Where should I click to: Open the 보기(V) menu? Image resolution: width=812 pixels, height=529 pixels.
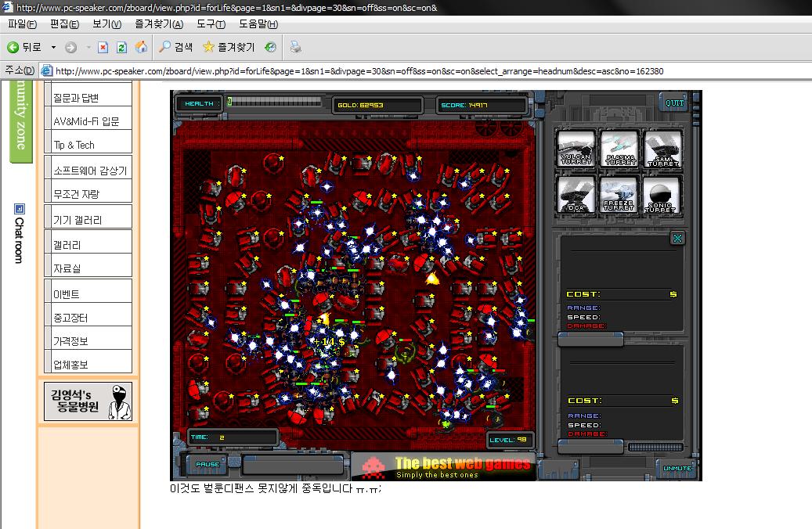pyautogui.click(x=106, y=24)
